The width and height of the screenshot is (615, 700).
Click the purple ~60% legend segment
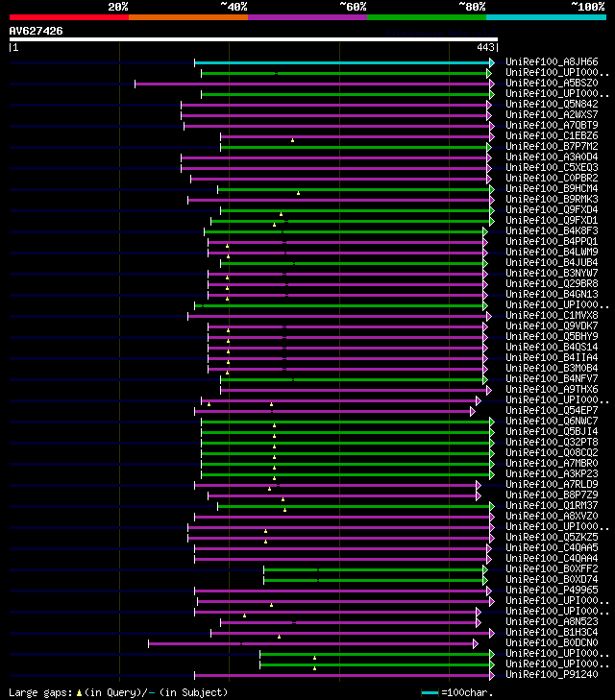(307, 17)
